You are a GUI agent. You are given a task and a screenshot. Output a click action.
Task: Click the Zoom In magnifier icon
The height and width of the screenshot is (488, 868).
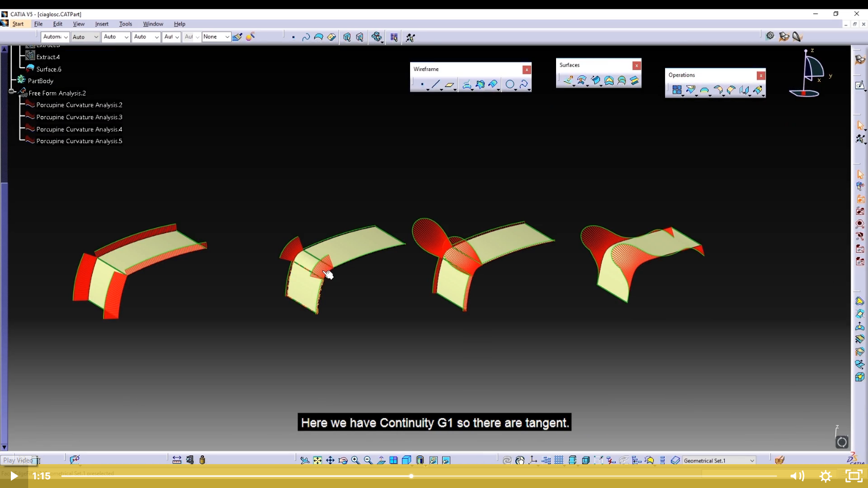click(355, 460)
